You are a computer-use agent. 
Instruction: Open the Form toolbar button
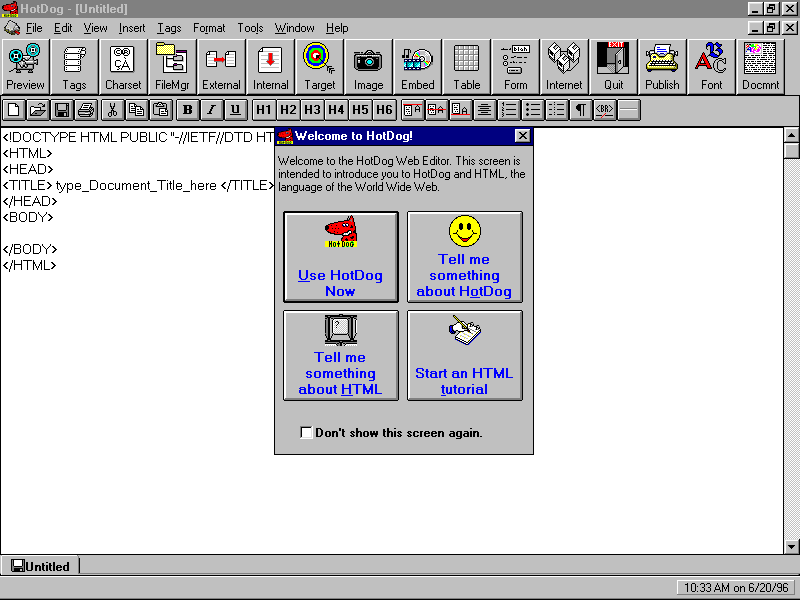(x=515, y=67)
